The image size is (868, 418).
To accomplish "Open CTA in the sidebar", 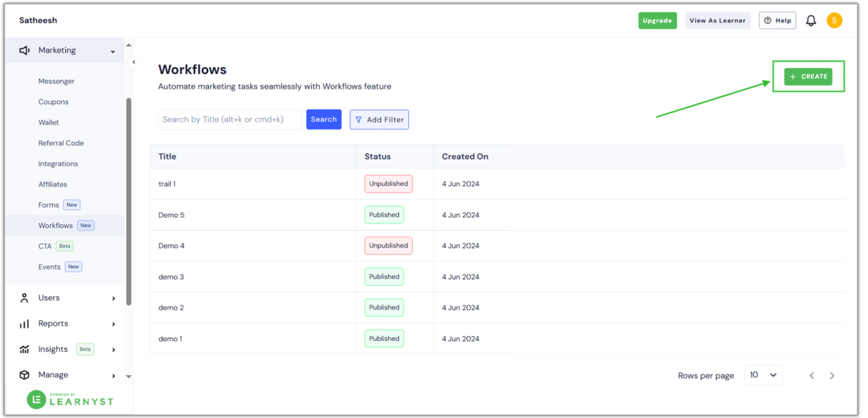I will pyautogui.click(x=45, y=246).
